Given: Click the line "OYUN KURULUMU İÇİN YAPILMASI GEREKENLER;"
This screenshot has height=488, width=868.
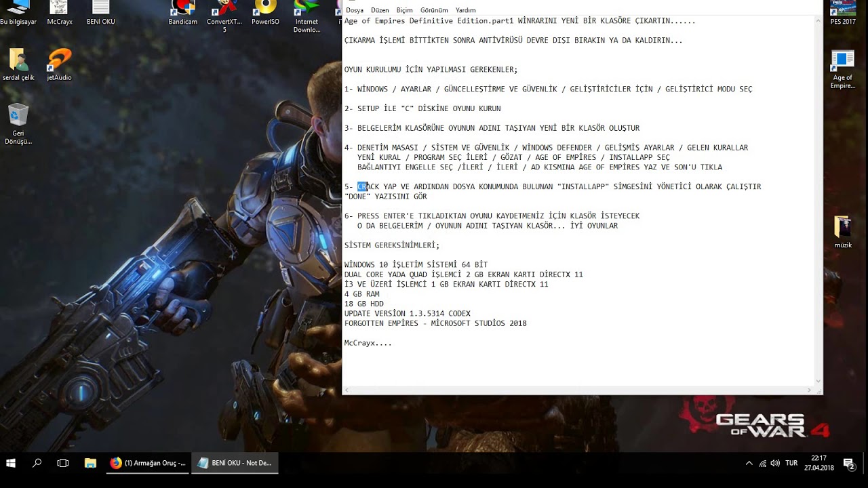Looking at the screenshot, I should click(x=431, y=70).
